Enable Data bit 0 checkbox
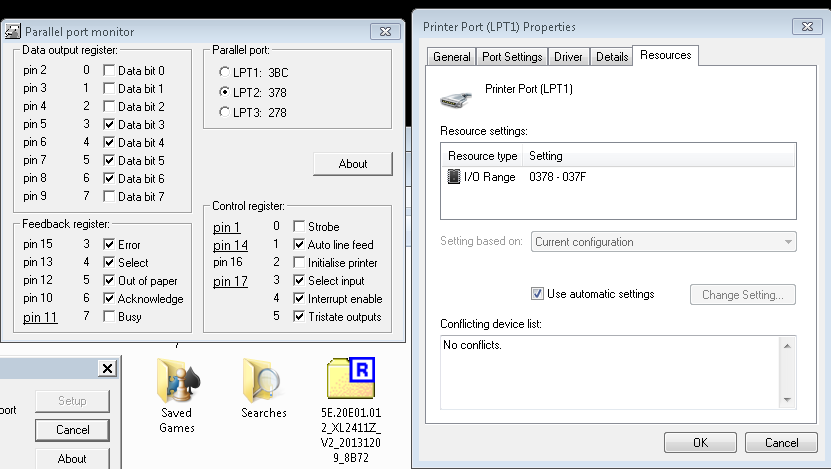The width and height of the screenshot is (831, 469). 109,71
